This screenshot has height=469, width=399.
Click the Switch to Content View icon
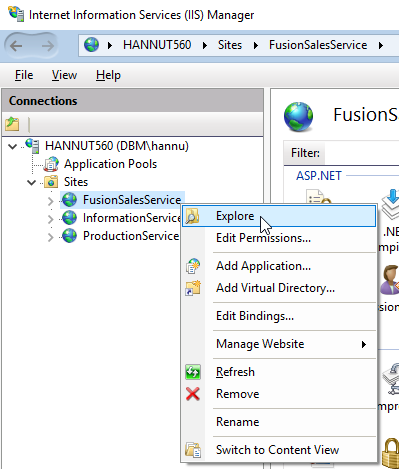pos(193,450)
